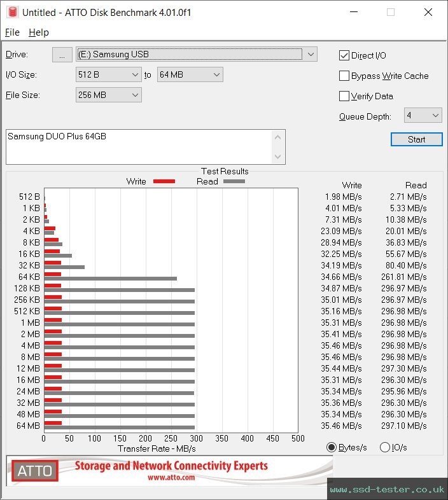Click the 80.40 MB/s read value
This screenshot has width=448, height=500.
[406, 265]
